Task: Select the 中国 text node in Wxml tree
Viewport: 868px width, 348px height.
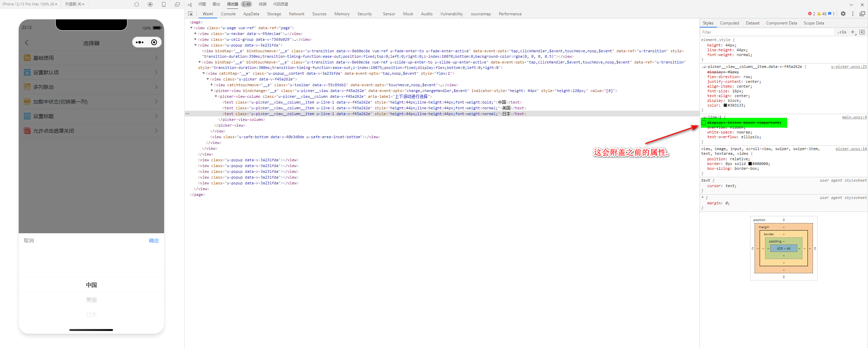Action: [372, 102]
